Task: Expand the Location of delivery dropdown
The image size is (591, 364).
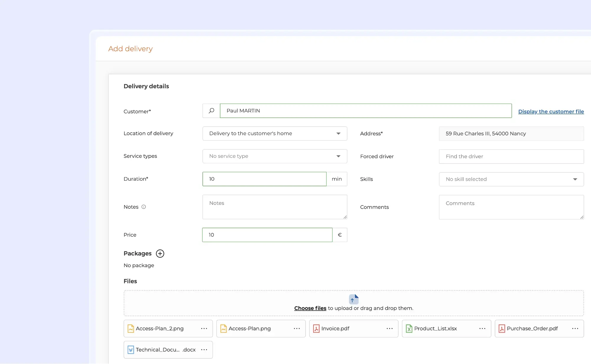Action: click(275, 133)
